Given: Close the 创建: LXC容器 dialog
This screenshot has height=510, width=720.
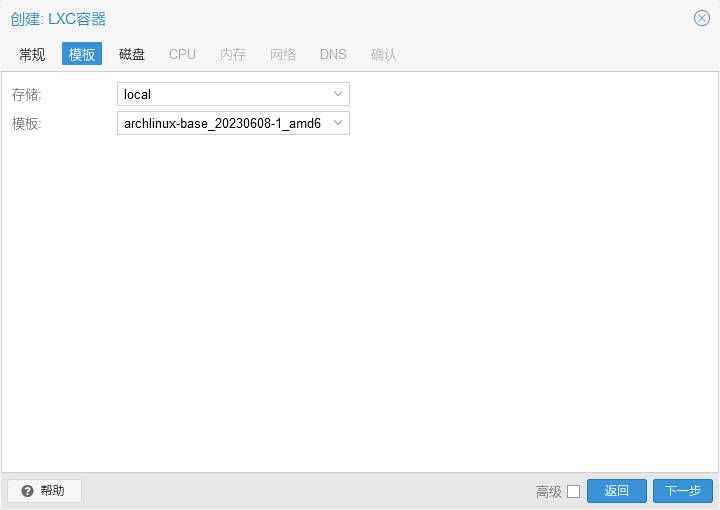Looking at the screenshot, I should [701, 18].
